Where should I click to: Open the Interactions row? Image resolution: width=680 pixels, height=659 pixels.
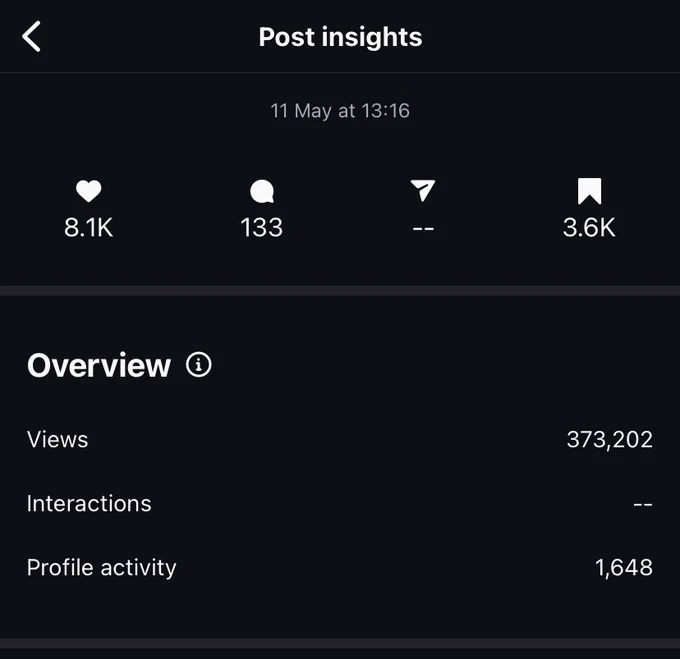(340, 503)
